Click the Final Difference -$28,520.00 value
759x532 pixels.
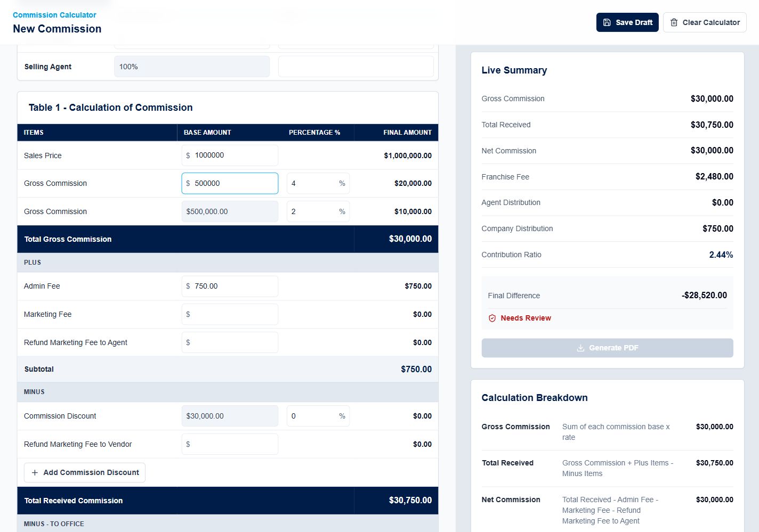(x=704, y=295)
